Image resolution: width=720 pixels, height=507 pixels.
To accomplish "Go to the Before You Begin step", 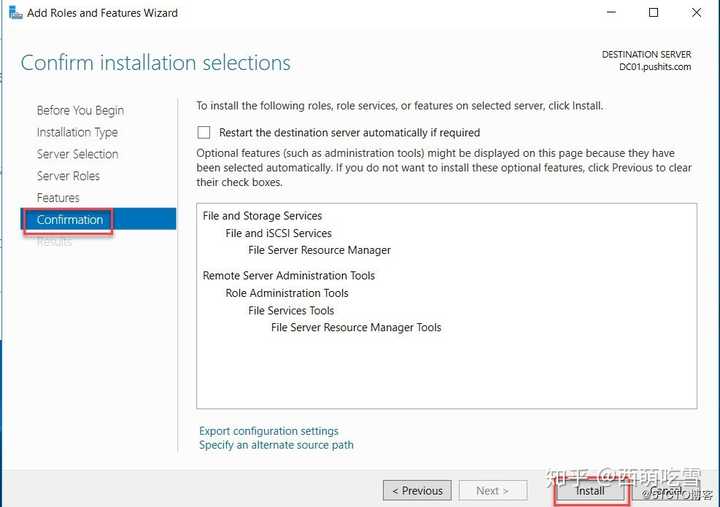I will (80, 111).
